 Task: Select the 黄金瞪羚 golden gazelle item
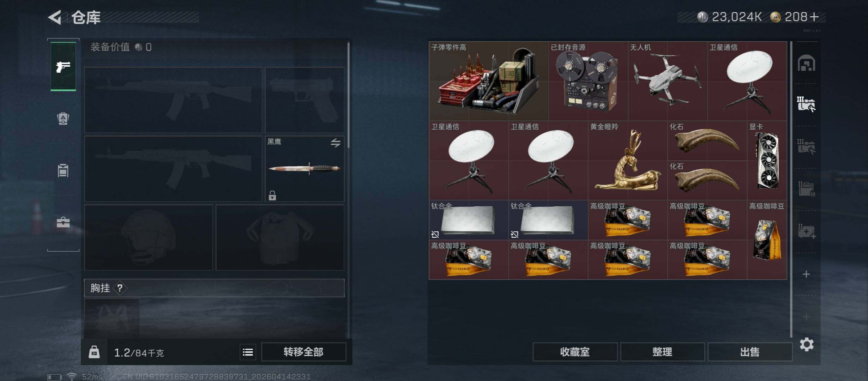(x=628, y=161)
